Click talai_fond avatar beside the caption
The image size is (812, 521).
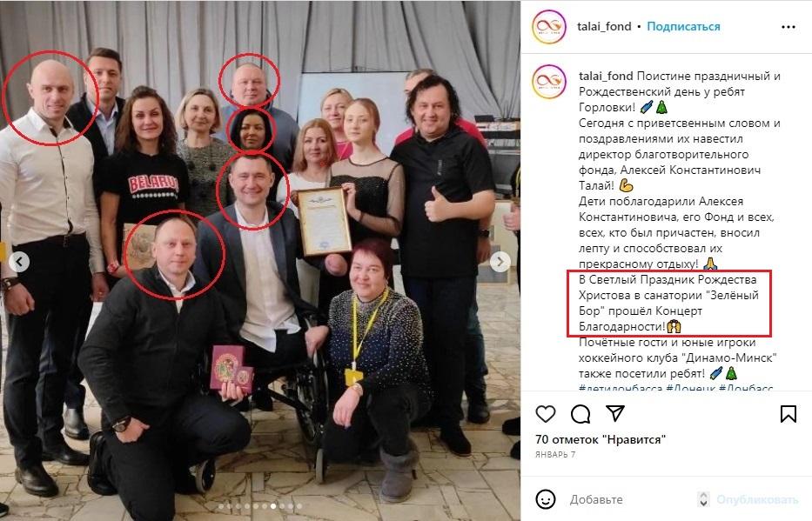[549, 82]
